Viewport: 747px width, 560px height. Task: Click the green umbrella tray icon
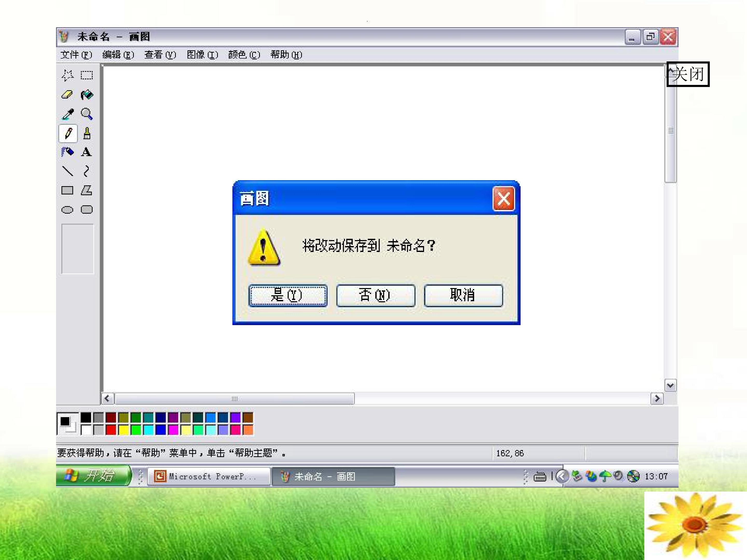605,476
